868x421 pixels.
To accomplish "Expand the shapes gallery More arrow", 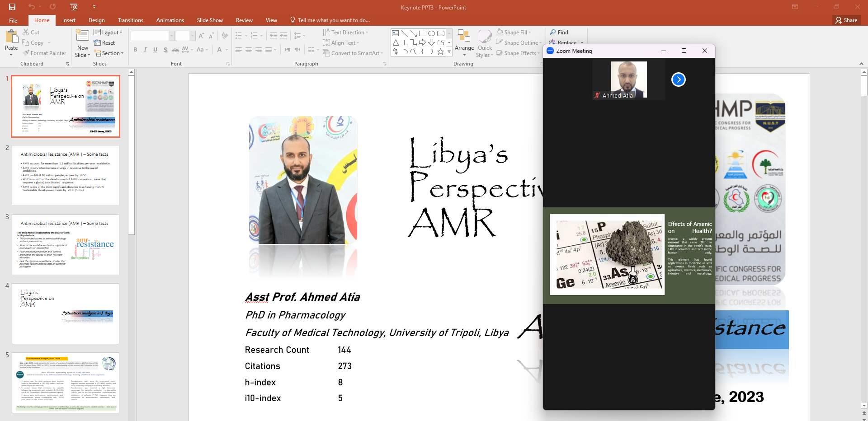I will pos(449,52).
